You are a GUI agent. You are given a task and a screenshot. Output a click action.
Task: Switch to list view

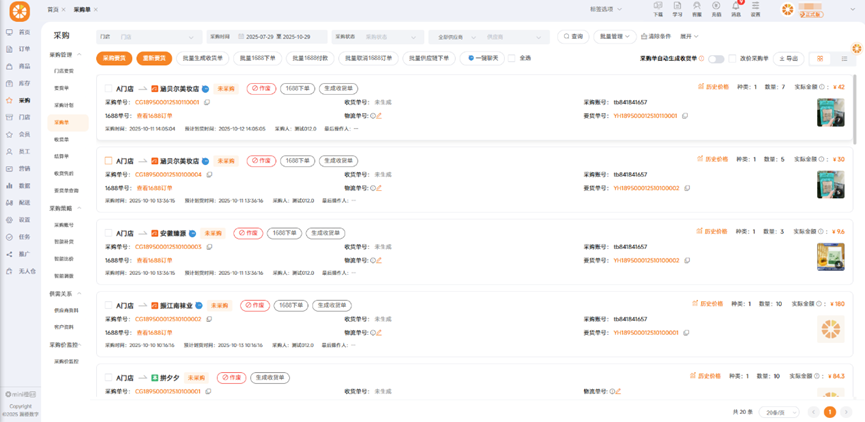tap(844, 58)
